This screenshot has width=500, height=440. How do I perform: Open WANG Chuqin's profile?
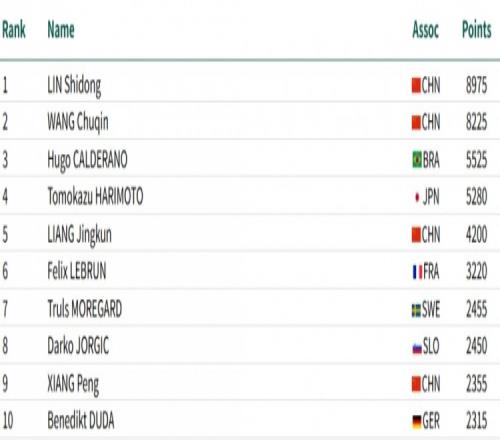78,123
